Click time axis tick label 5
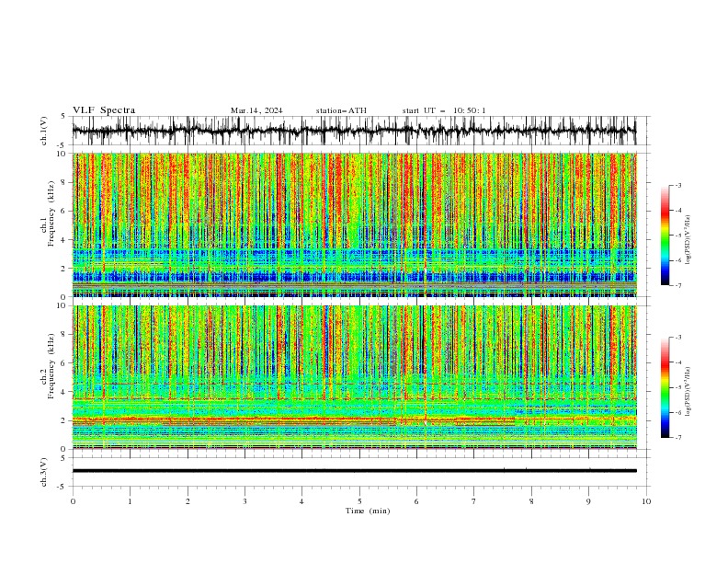 (359, 501)
